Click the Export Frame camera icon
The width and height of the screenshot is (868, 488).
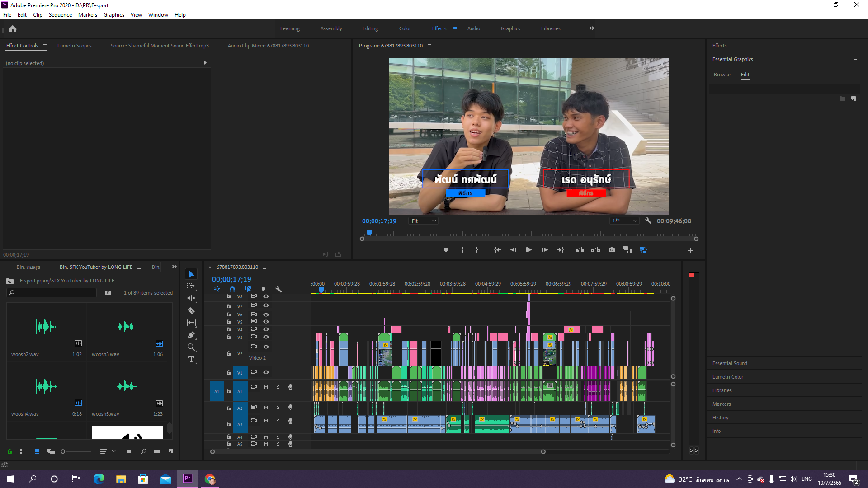612,250
